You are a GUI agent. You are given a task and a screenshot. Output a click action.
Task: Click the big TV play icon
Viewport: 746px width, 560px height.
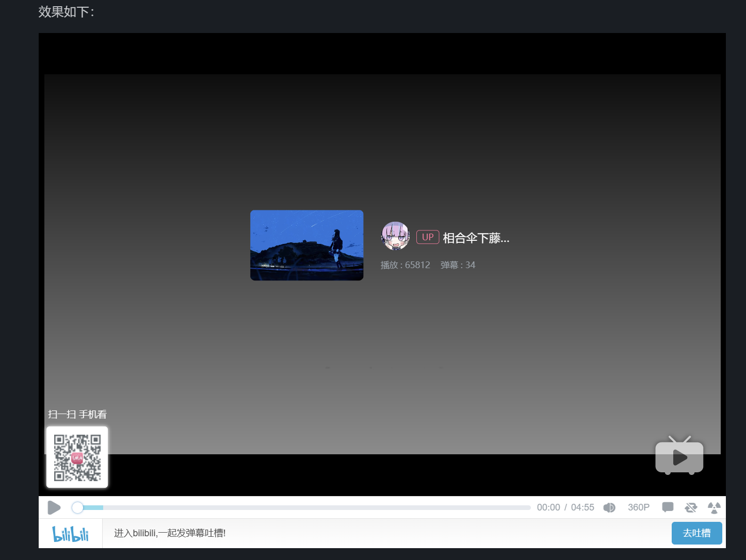point(679,455)
